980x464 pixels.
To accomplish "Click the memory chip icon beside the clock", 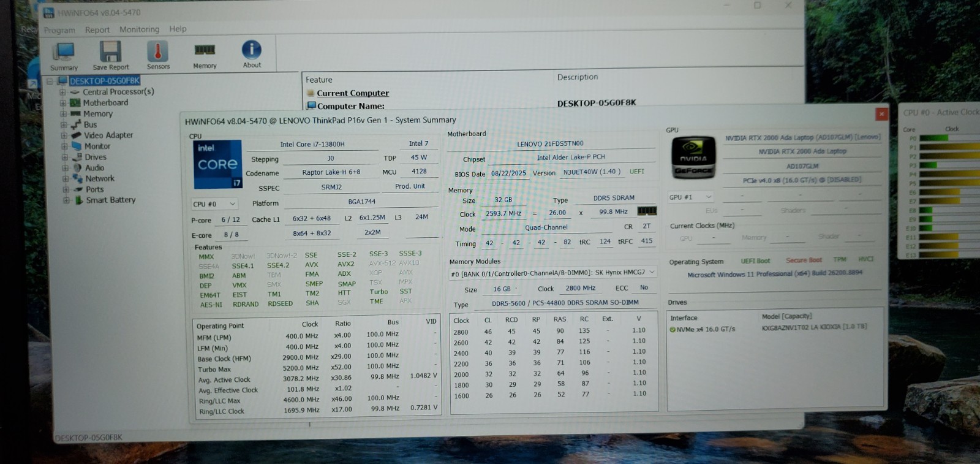I will click(647, 211).
